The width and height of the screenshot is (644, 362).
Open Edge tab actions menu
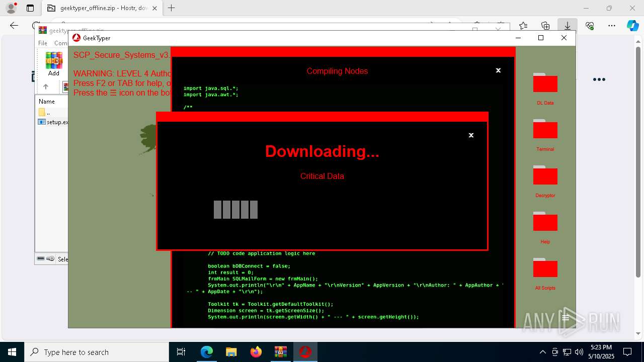[30, 8]
